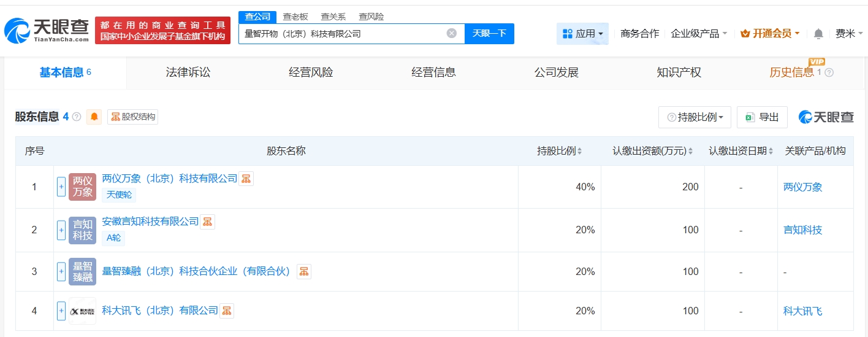Click the 天眼一下 search button
Image resolution: width=868 pixels, height=337 pixels.
[489, 34]
